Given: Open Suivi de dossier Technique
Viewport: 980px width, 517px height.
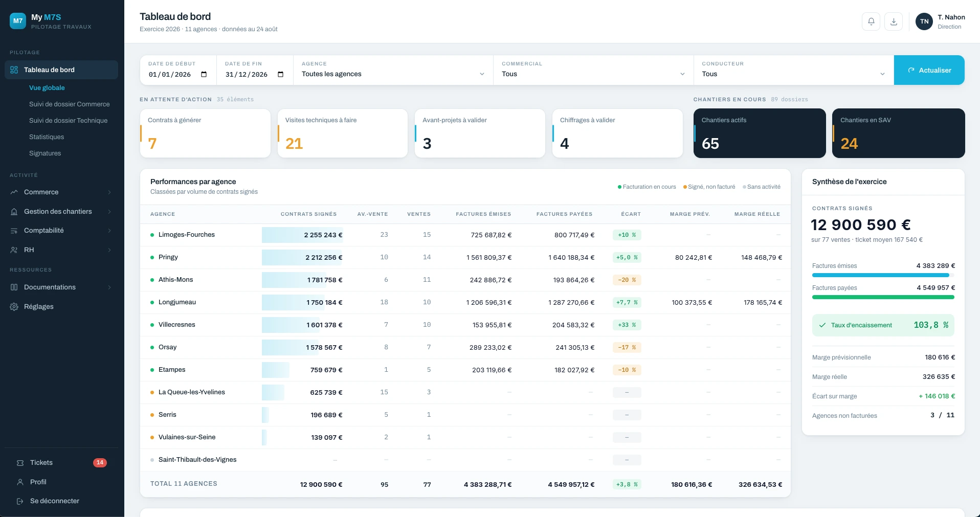Looking at the screenshot, I should tap(69, 121).
